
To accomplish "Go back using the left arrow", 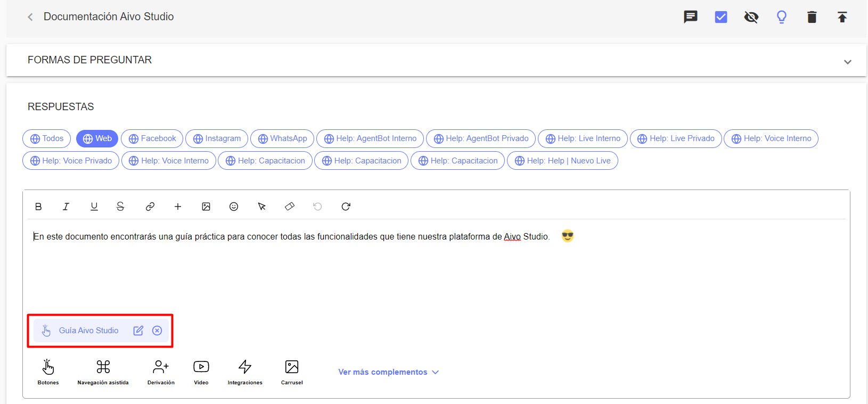I will click(30, 17).
